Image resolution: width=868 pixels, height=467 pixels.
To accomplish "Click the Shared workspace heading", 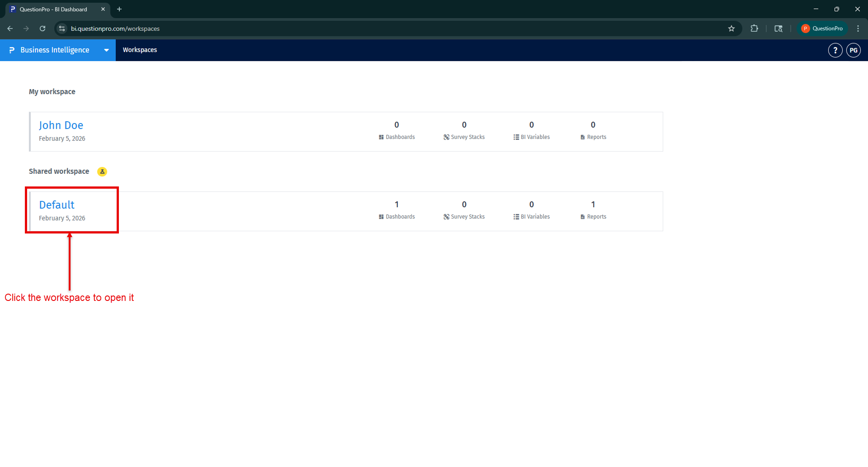I will pyautogui.click(x=59, y=171).
